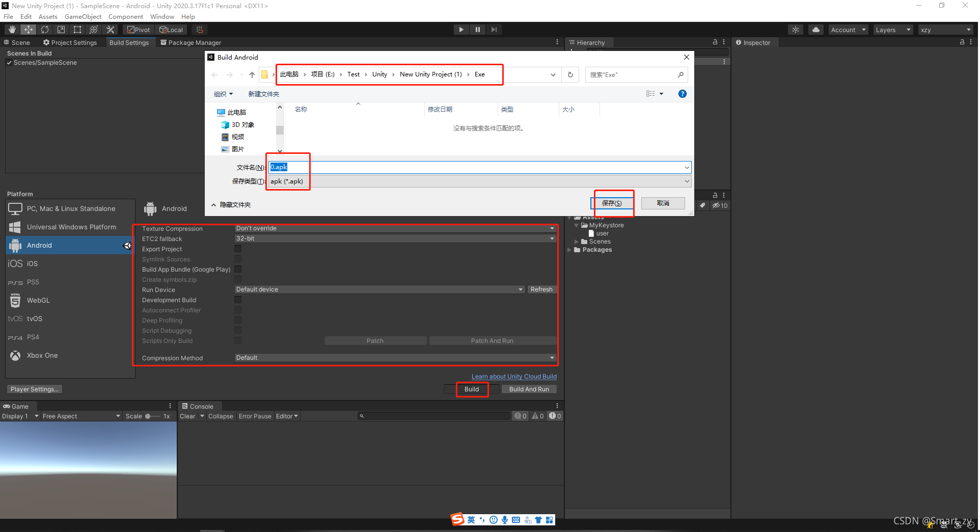980x532 pixels.
Task: Select the Transform tool
Action: (94, 30)
